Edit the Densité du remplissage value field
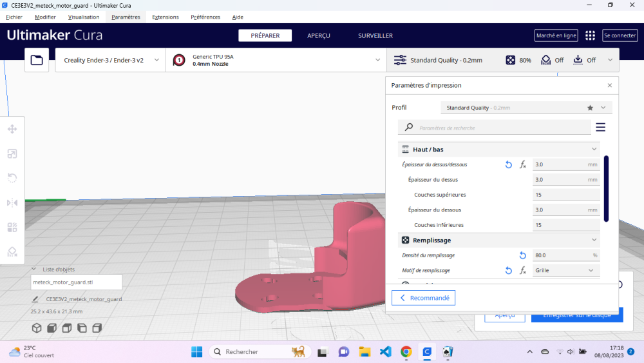 tap(566, 255)
